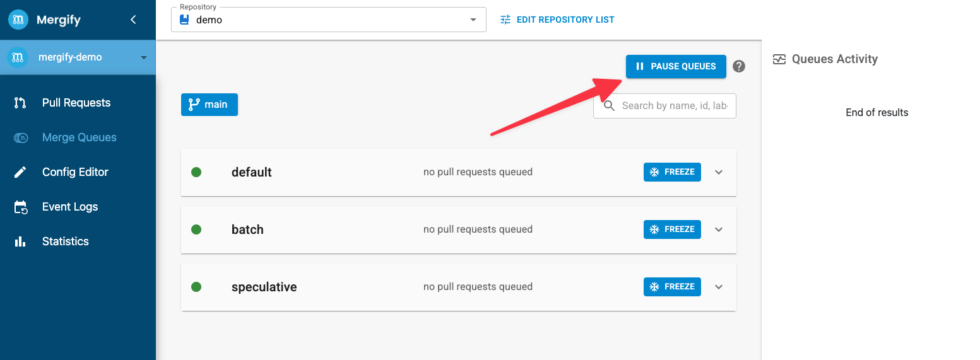980x360 pixels.
Task: Click the Queues Activity heading text
Action: [x=835, y=59]
